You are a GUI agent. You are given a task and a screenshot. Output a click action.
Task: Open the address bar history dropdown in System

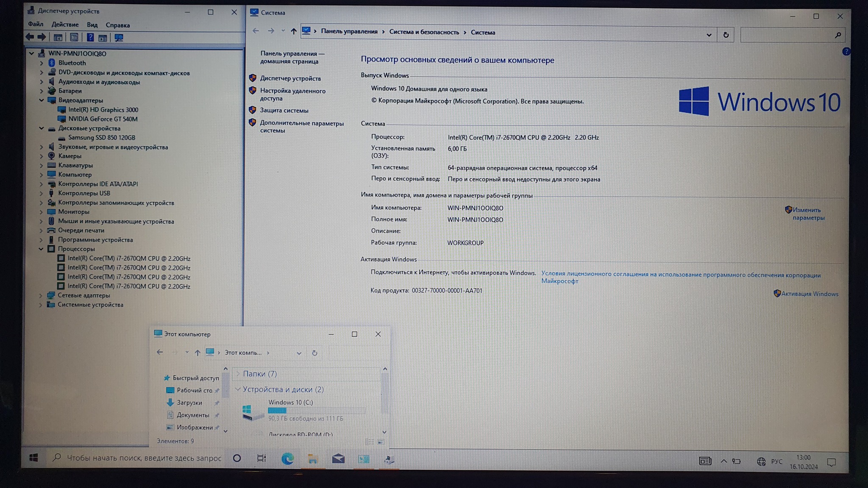coord(709,35)
